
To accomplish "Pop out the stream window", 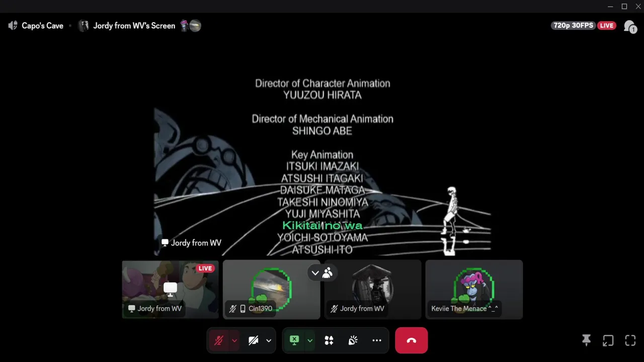I will click(608, 340).
